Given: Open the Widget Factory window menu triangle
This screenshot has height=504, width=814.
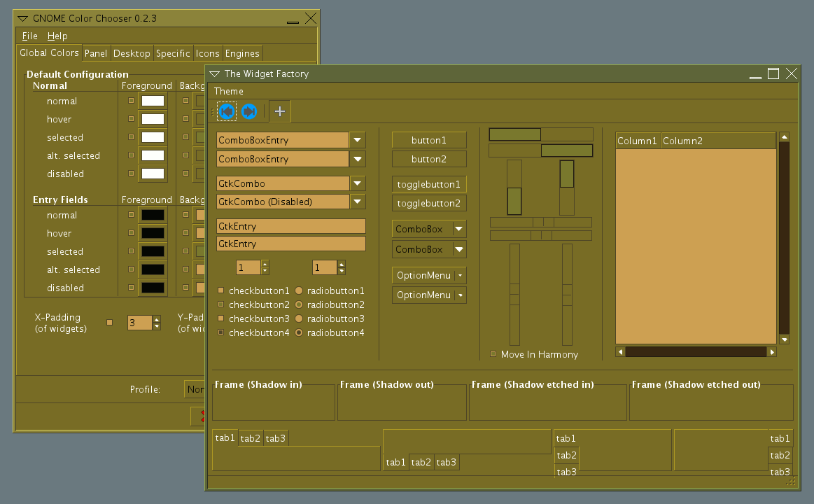Looking at the screenshot, I should coord(215,74).
